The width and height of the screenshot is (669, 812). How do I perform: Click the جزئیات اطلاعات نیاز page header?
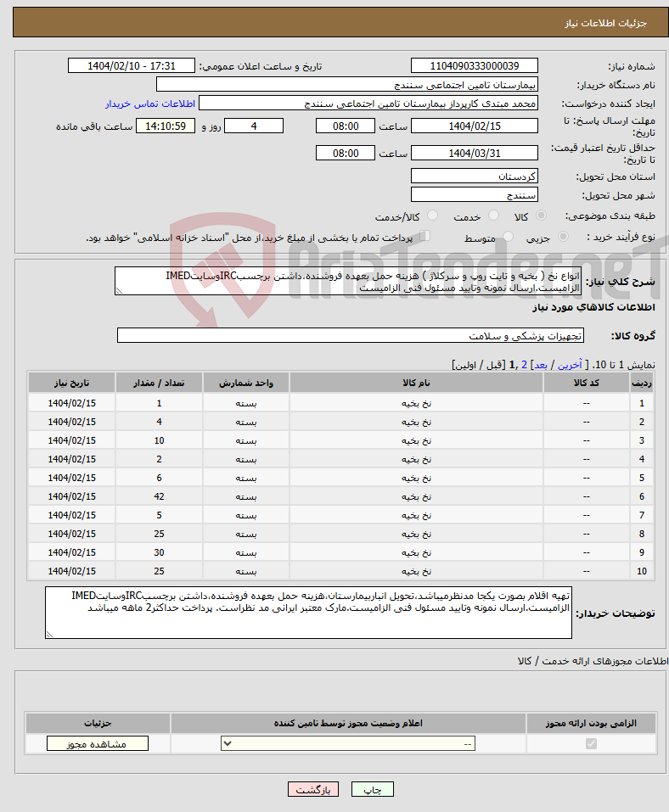(606, 23)
